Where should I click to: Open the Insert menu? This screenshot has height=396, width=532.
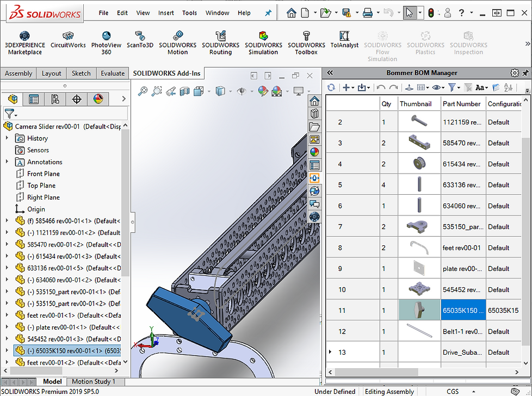(166, 13)
